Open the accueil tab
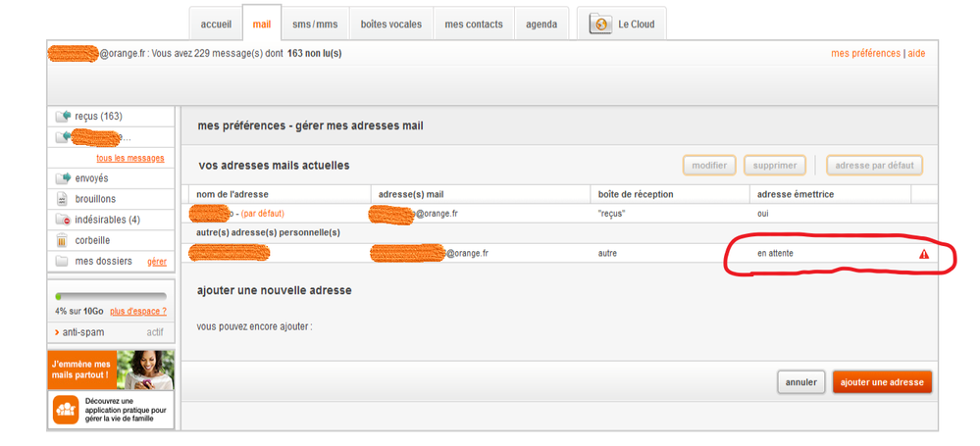980x446 pixels. 216,25
